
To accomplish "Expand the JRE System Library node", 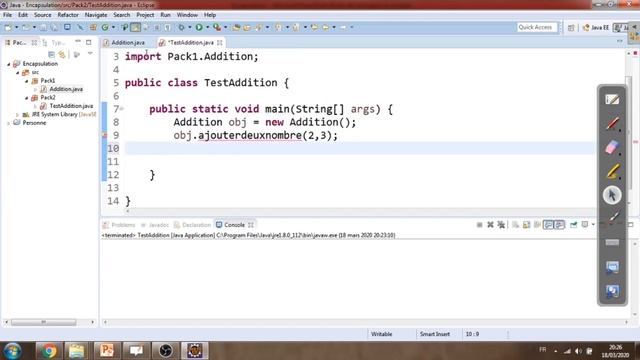I will tap(18, 115).
